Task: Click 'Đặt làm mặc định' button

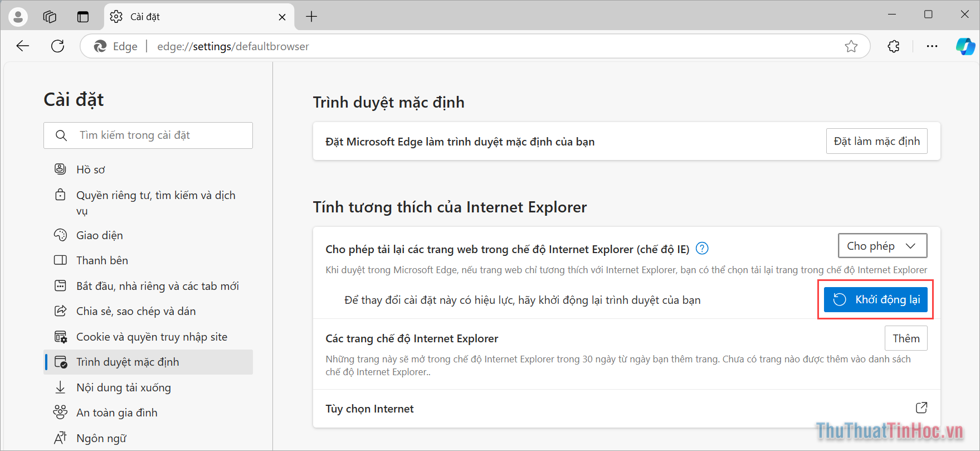Action: click(x=876, y=141)
